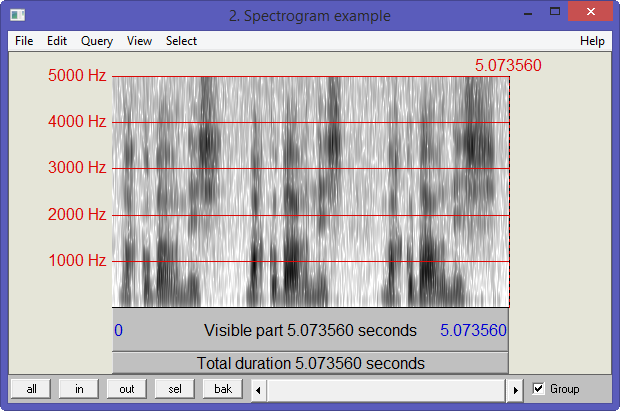Viewport: 620px width, 411px height.
Task: Open the View menu
Action: [x=139, y=41]
